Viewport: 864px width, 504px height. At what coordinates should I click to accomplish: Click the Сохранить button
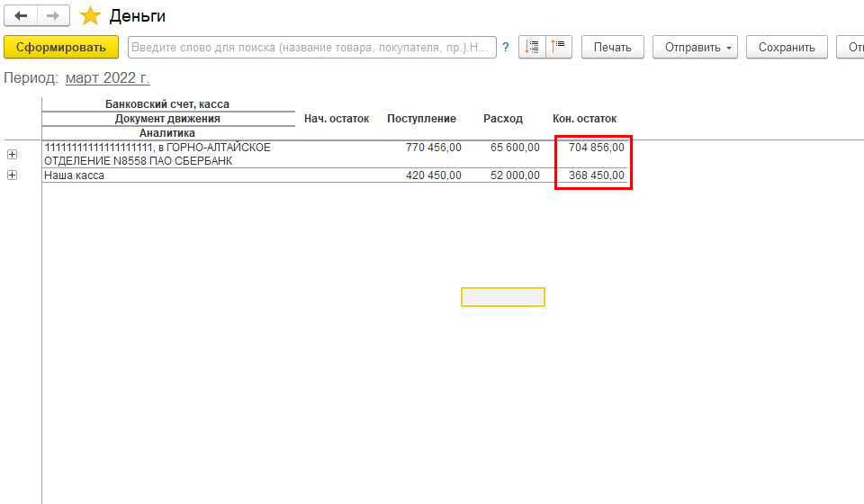point(787,48)
